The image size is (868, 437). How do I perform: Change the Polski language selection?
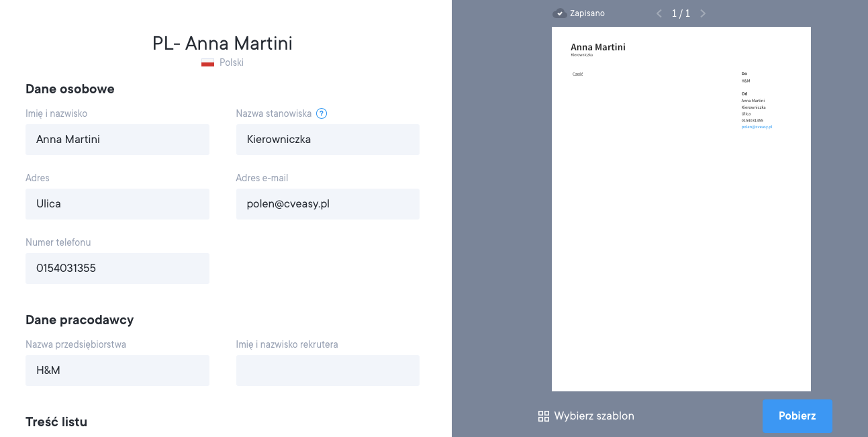click(231, 62)
